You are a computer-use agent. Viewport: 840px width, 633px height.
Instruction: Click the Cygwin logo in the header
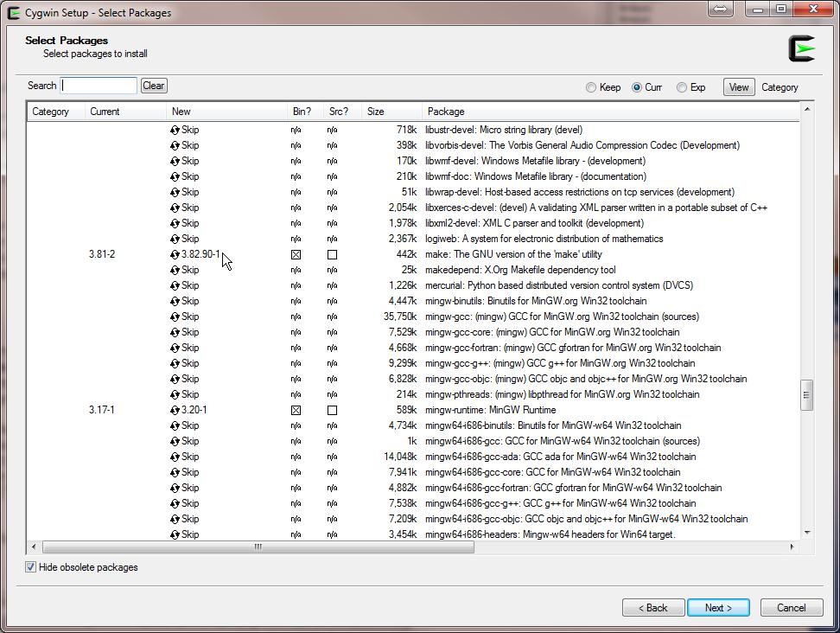801,48
